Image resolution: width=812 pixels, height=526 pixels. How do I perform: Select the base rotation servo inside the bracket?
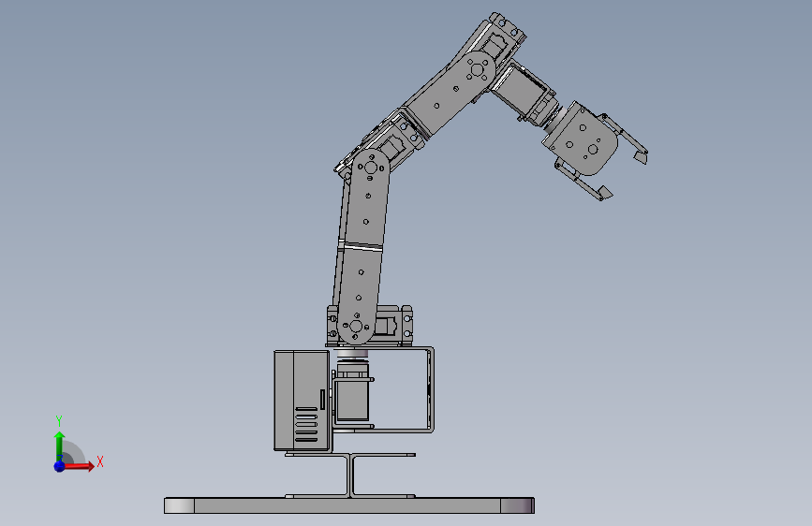click(352, 391)
